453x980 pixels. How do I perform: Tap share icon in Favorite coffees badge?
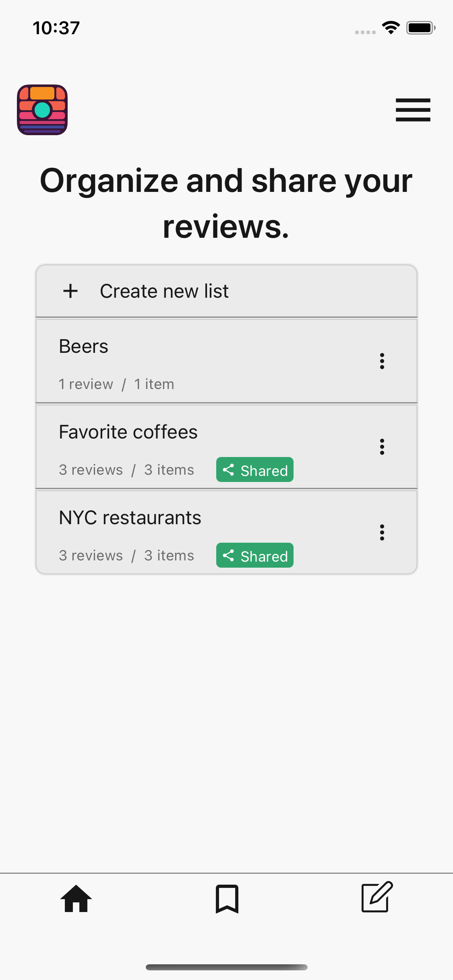click(228, 469)
